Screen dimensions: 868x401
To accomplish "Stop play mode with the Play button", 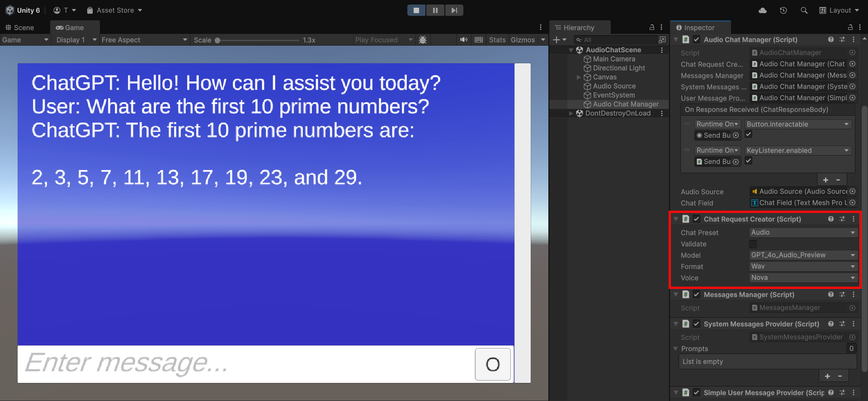I will point(416,10).
